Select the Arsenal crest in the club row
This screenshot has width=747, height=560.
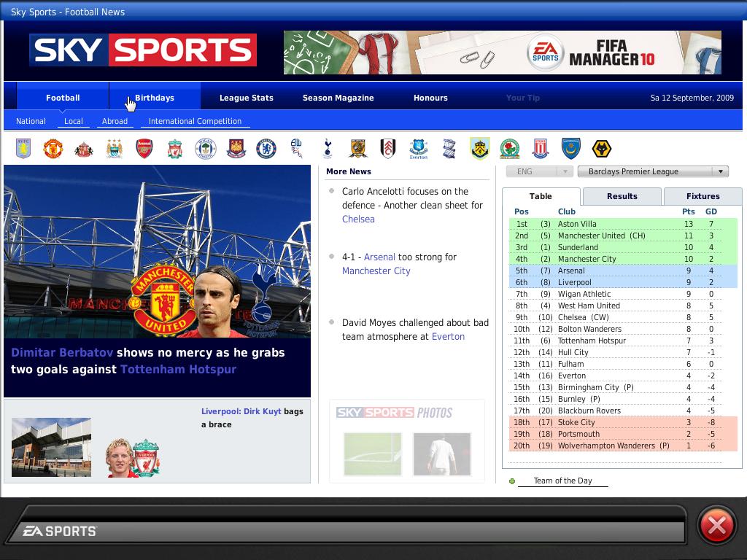coord(144,149)
